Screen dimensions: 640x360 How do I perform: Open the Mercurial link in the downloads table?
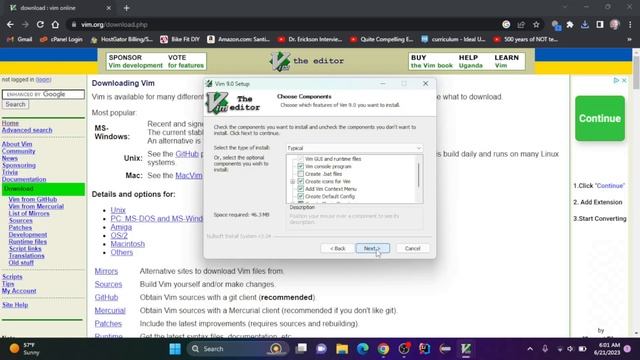[x=110, y=310]
